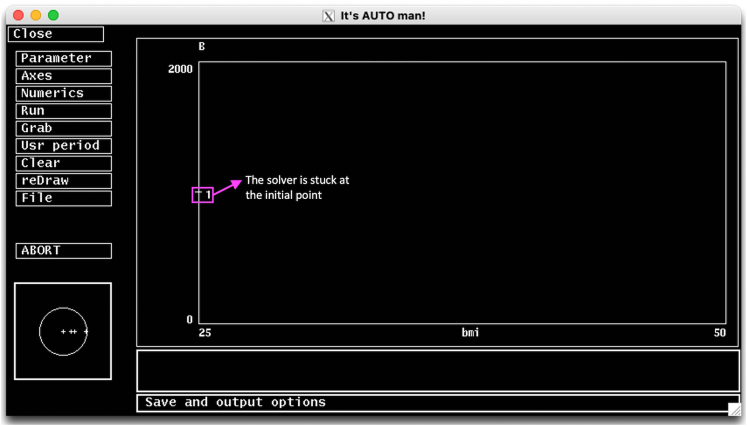Click the Save and output options hint
This screenshot has height=426, width=747.
pos(235,402)
